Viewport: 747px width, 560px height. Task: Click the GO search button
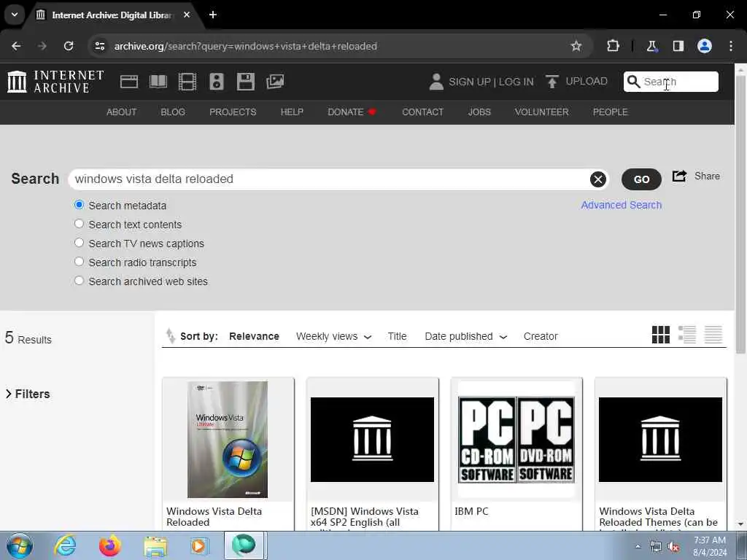pos(641,179)
